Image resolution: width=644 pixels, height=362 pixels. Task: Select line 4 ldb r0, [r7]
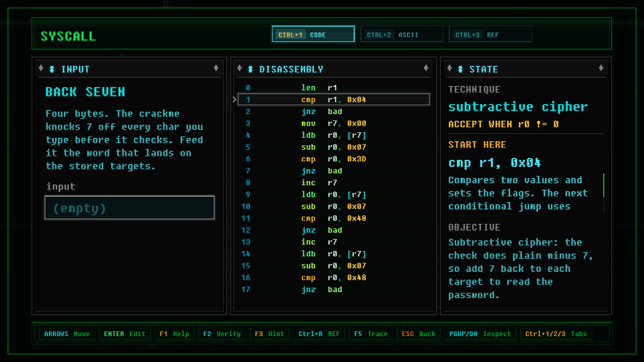(x=334, y=135)
